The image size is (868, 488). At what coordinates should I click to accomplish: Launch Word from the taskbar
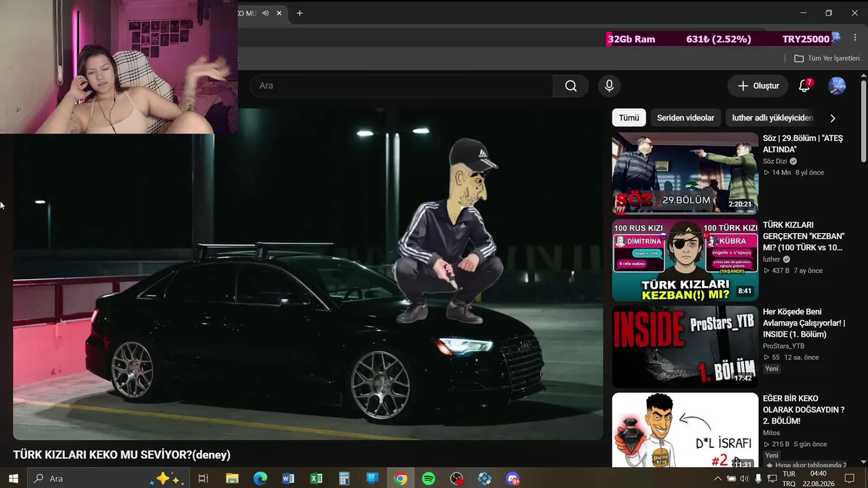[288, 478]
